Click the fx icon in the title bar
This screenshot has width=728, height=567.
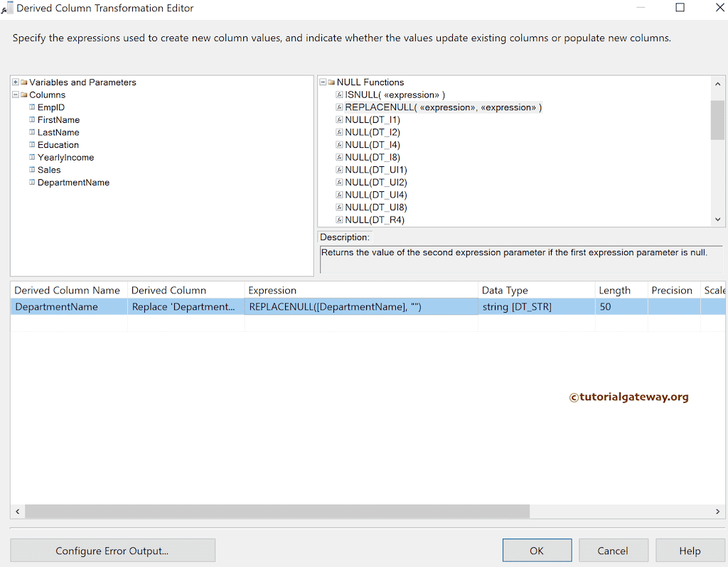[7, 8]
